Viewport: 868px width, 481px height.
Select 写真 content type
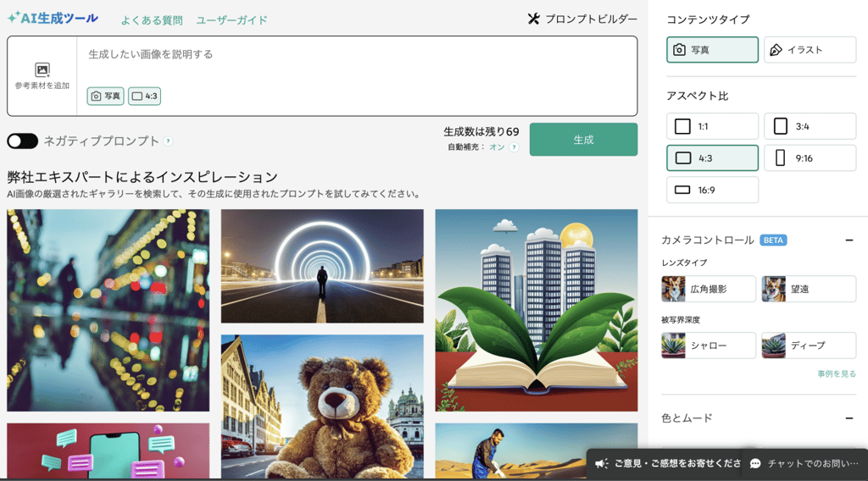(x=712, y=50)
